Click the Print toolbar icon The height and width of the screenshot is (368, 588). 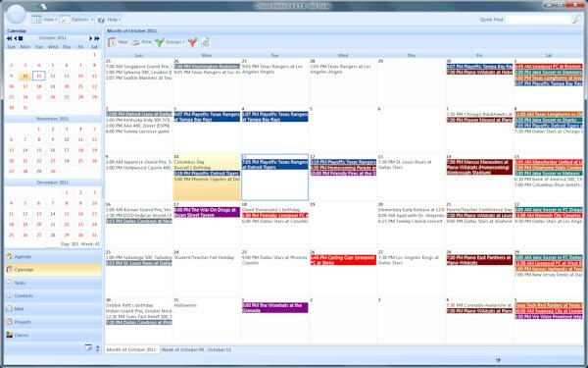click(135, 42)
